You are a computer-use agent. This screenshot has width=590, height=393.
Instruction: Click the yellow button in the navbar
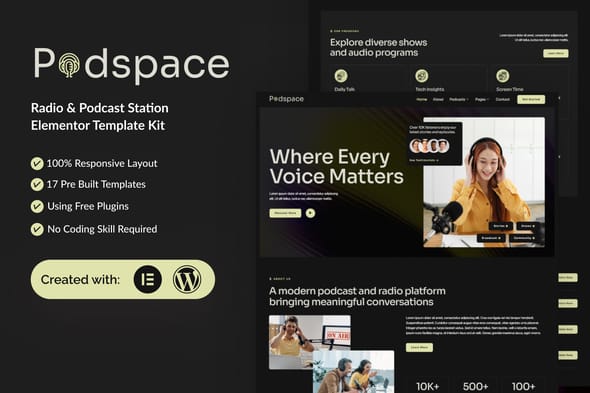pos(531,99)
